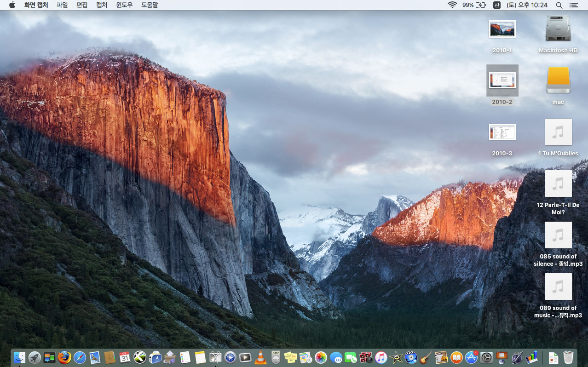Launch the Photos app in Dock
588x367 pixels.
(321, 357)
